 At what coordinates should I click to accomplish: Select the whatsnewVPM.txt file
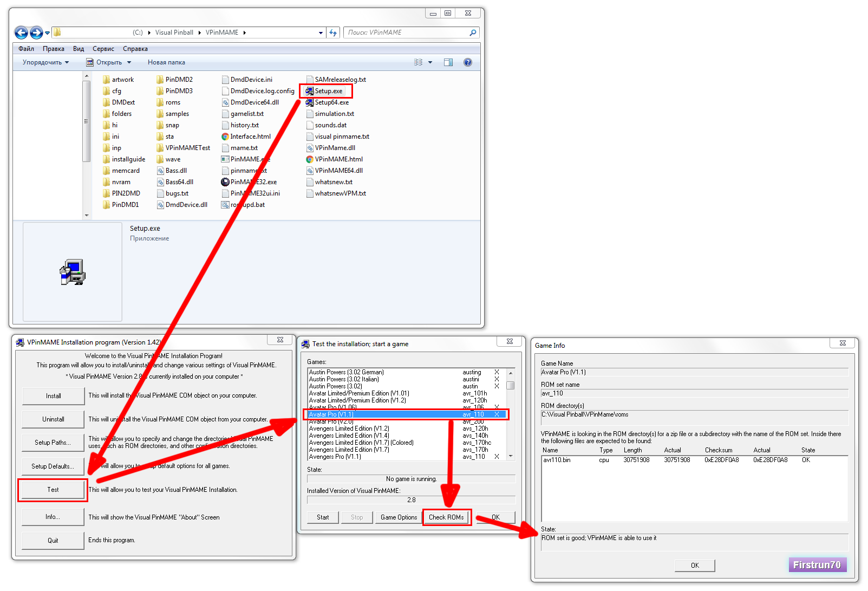(x=336, y=193)
